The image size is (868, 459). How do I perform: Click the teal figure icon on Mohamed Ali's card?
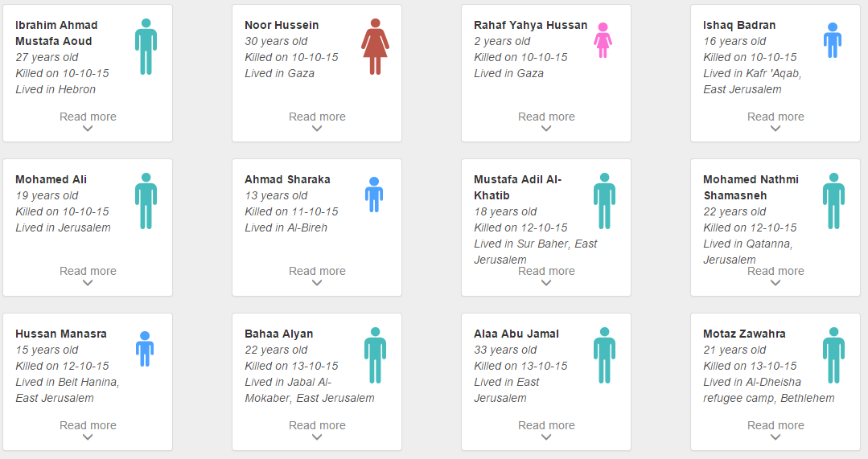click(x=146, y=201)
